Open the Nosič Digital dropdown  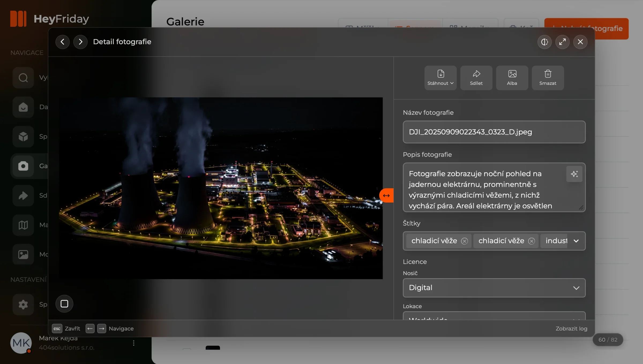point(494,288)
